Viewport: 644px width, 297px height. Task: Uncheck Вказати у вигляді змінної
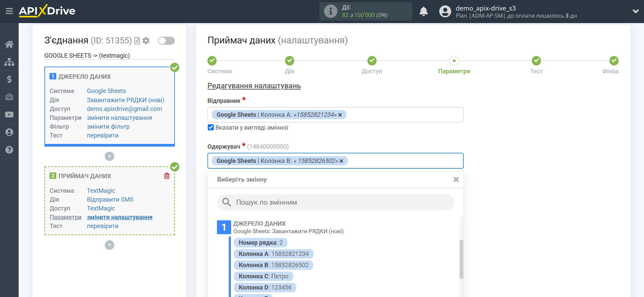(211, 128)
